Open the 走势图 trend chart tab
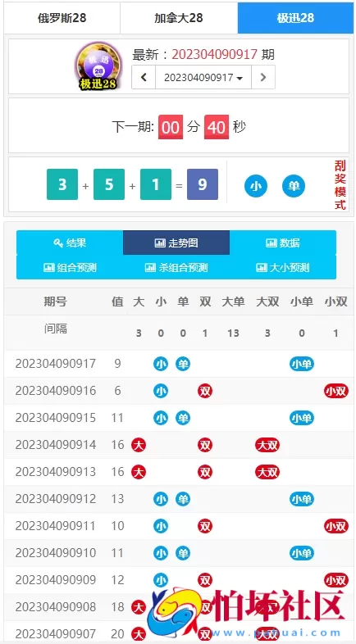Image resolution: width=356 pixels, height=644 pixels. [176, 243]
